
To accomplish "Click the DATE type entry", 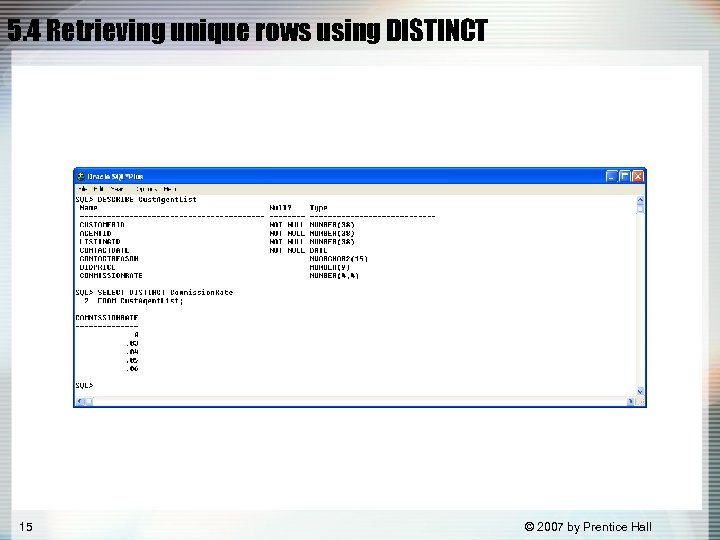I will click(x=318, y=250).
